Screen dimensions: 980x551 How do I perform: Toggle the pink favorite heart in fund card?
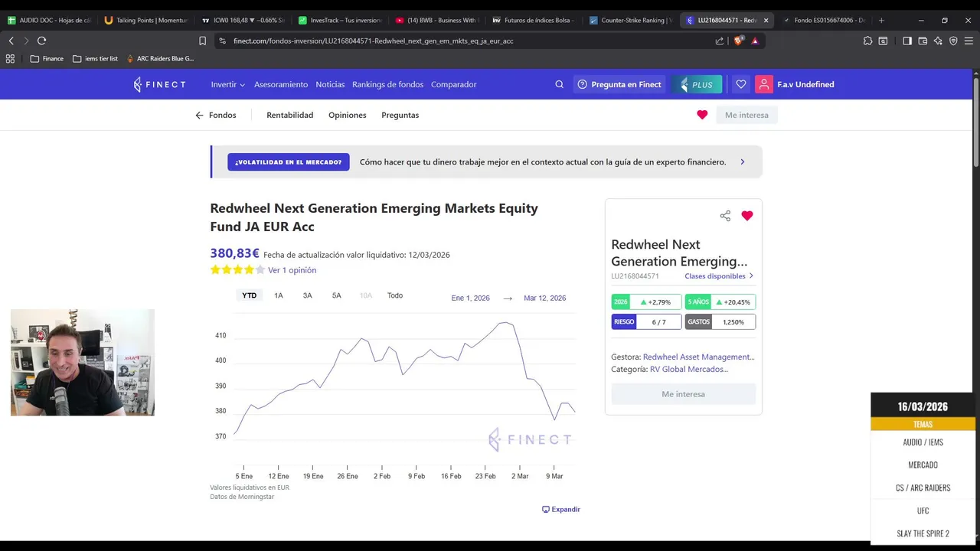pyautogui.click(x=747, y=216)
